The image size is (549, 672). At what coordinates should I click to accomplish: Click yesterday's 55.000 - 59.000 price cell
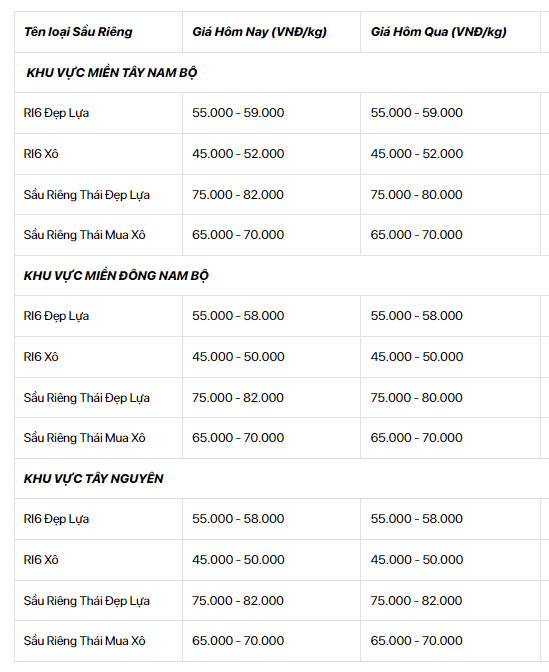click(x=417, y=113)
